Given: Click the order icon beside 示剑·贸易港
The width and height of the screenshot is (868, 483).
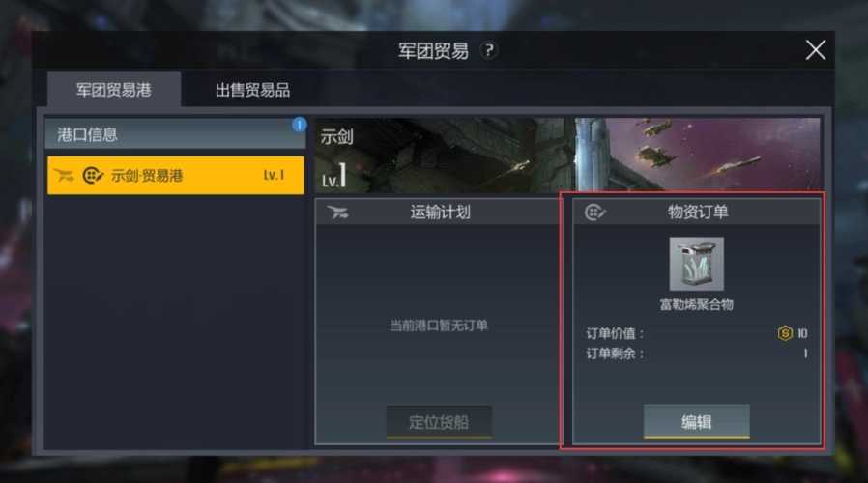Looking at the screenshot, I should [x=93, y=176].
